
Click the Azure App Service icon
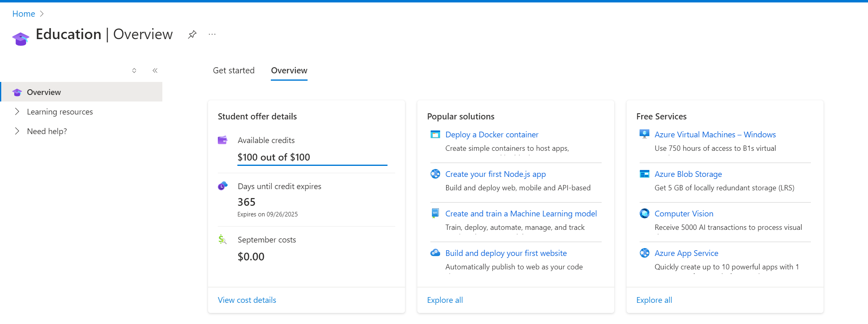pos(644,253)
